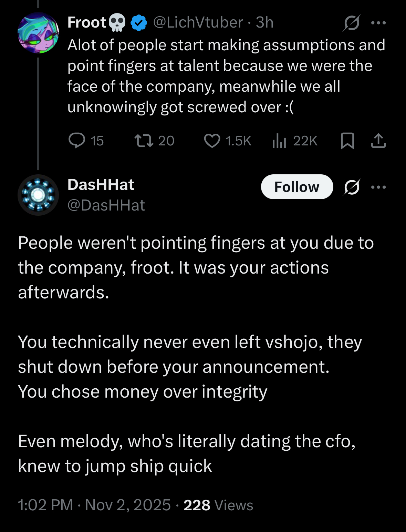Image resolution: width=406 pixels, height=532 pixels.
Task: Repost Froot's tweet with 20 reposts
Action: pyautogui.click(x=154, y=141)
